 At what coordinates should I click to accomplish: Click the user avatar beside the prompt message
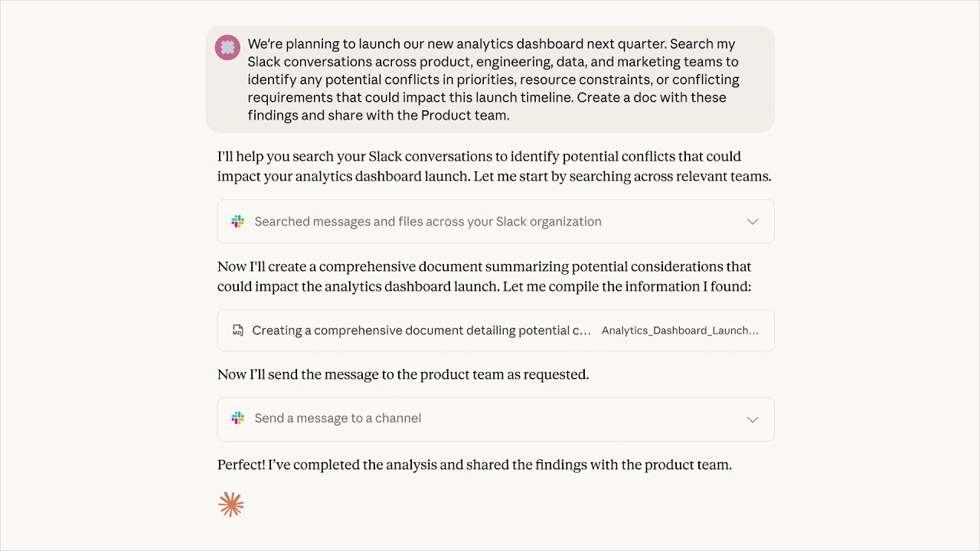coord(227,47)
